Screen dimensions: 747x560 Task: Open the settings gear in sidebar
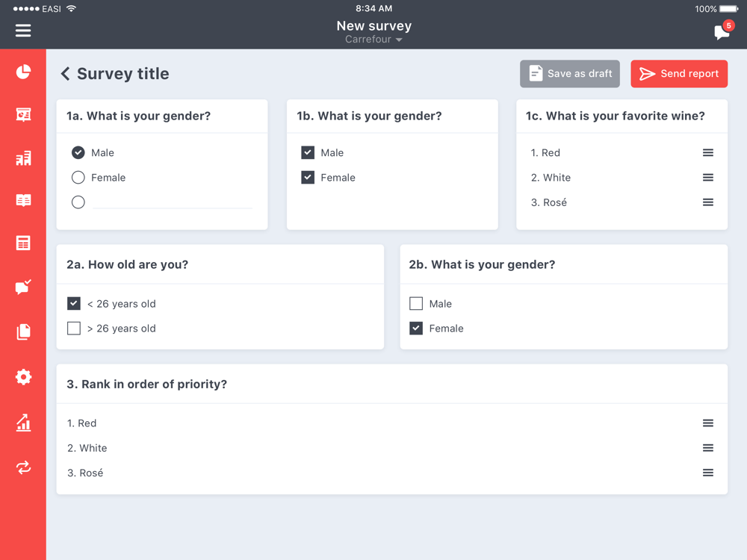click(x=23, y=376)
